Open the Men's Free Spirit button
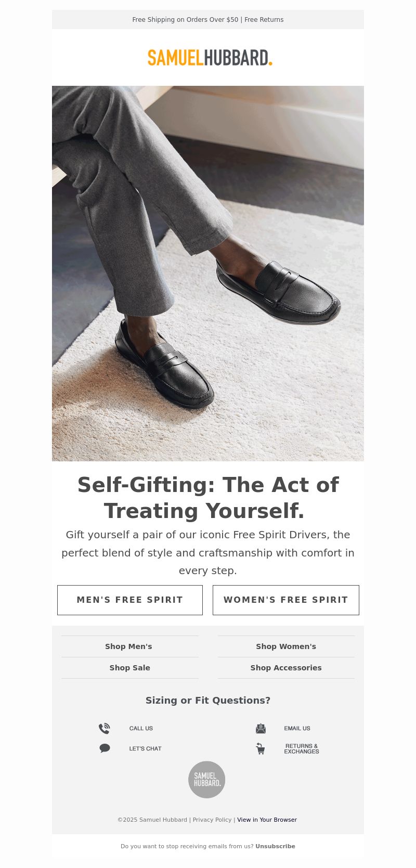The image size is (416, 868). click(x=130, y=600)
